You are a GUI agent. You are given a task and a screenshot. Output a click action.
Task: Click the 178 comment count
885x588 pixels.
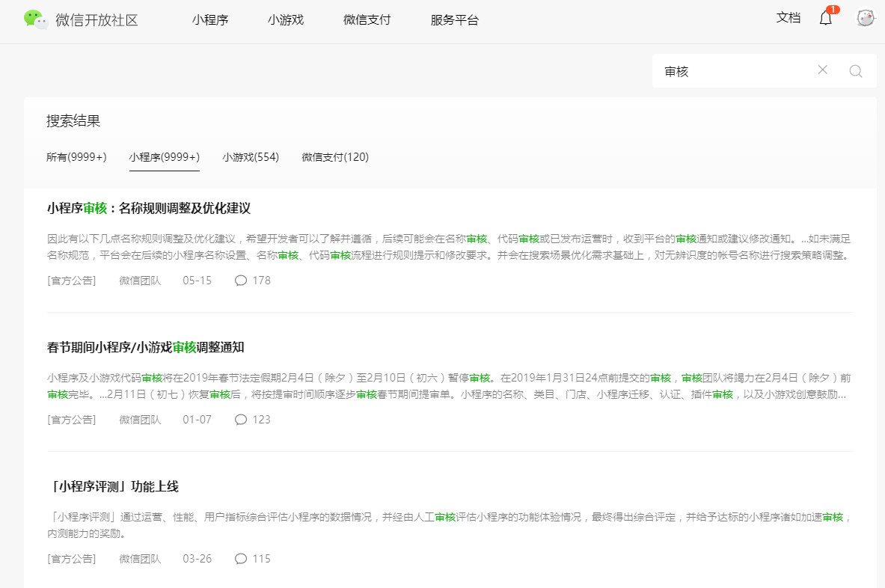tap(261, 281)
